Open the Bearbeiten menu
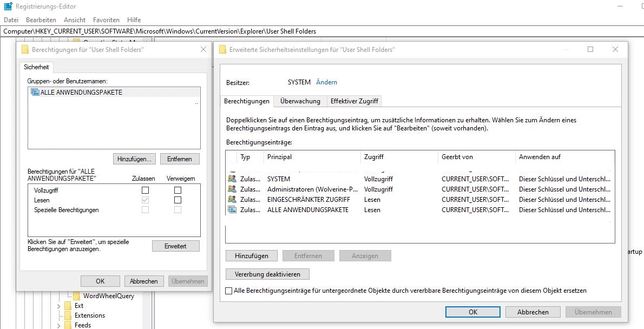The image size is (644, 329). click(41, 19)
